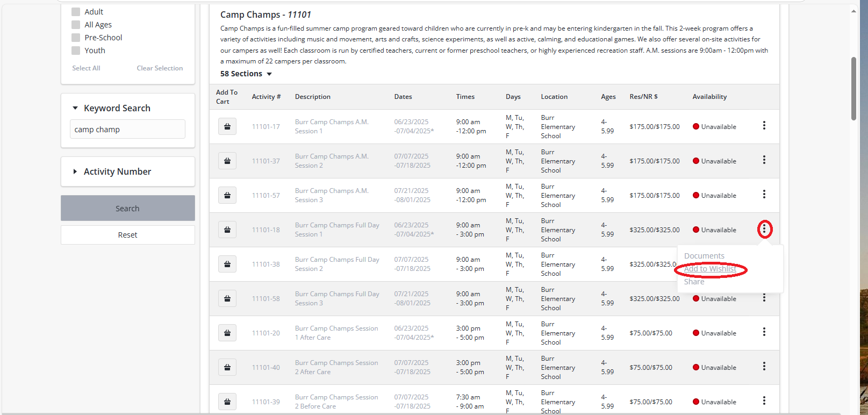
Task: Add activity 11101-17 to cart
Action: pos(227,127)
